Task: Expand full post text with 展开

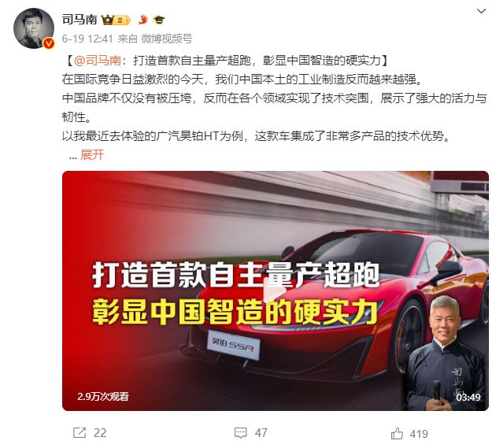Action: (x=92, y=155)
